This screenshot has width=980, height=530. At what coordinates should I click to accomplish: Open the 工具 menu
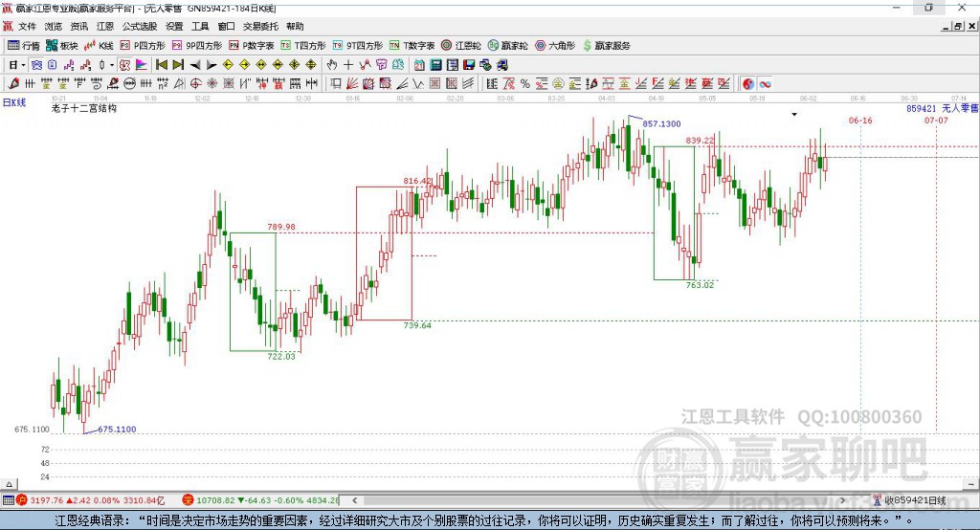click(x=200, y=26)
